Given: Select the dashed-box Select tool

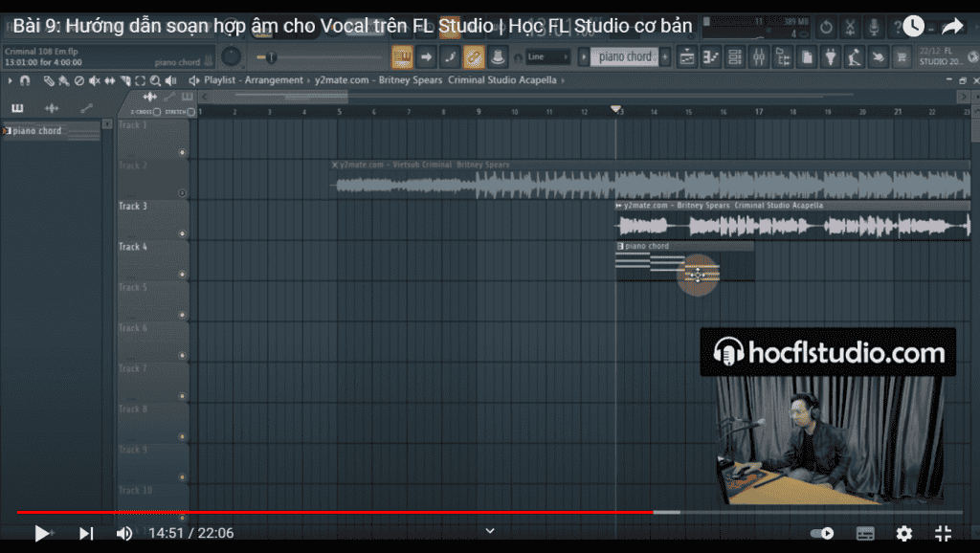Looking at the screenshot, I should click(140, 80).
